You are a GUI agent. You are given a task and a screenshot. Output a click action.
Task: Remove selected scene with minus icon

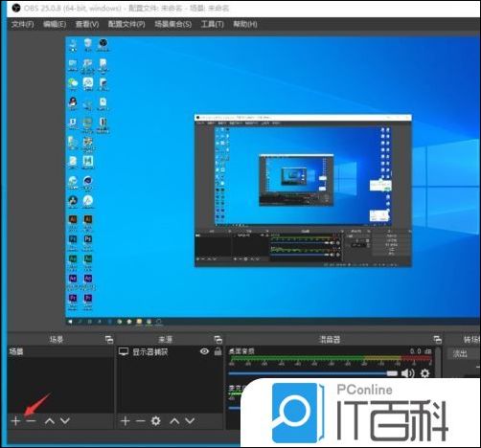click(31, 421)
